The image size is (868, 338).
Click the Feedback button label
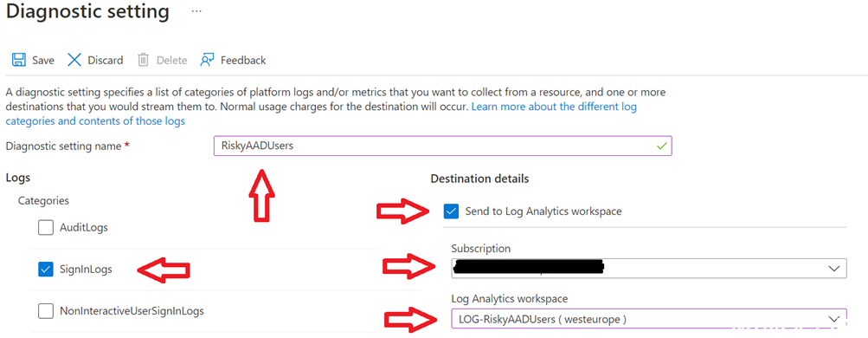pos(243,61)
